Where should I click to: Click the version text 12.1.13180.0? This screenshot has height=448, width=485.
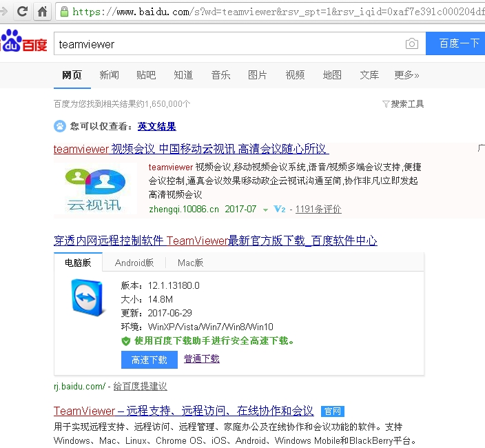coord(174,285)
